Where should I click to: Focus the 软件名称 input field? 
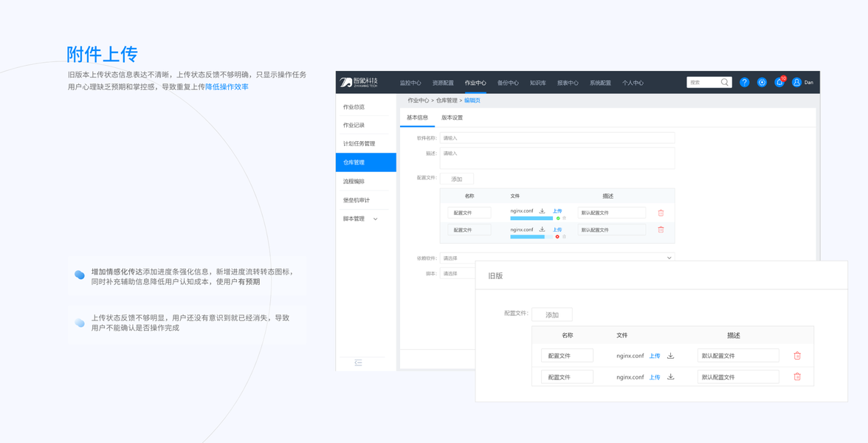(x=557, y=138)
